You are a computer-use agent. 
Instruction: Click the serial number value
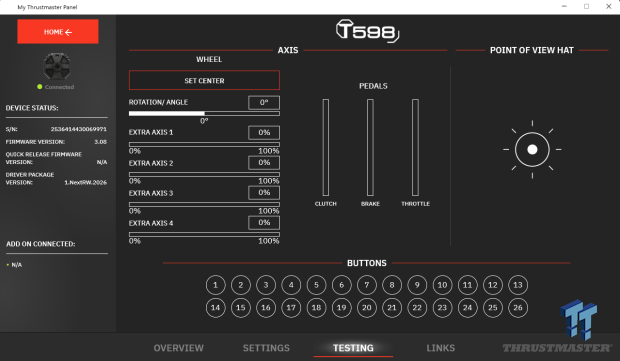point(79,129)
